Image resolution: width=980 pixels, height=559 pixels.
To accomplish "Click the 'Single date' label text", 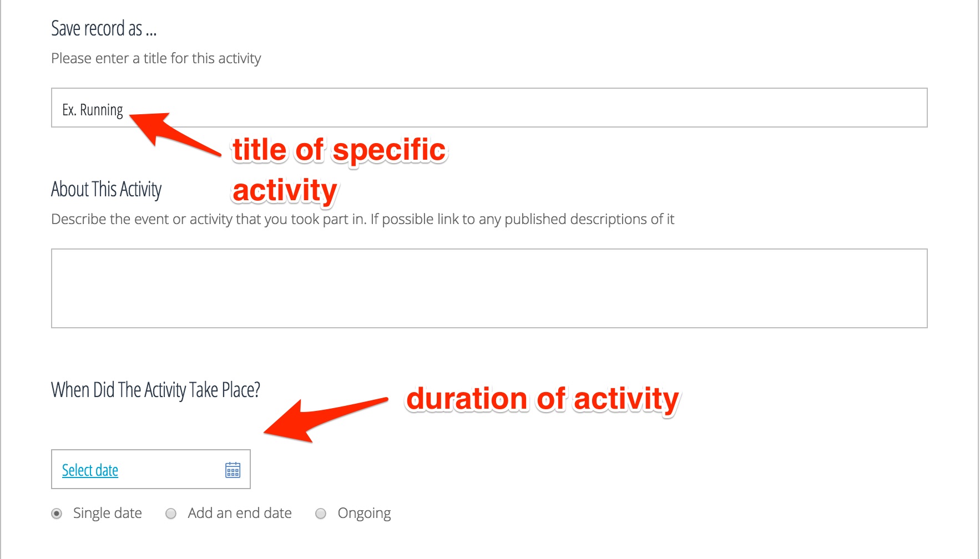I will click(108, 513).
